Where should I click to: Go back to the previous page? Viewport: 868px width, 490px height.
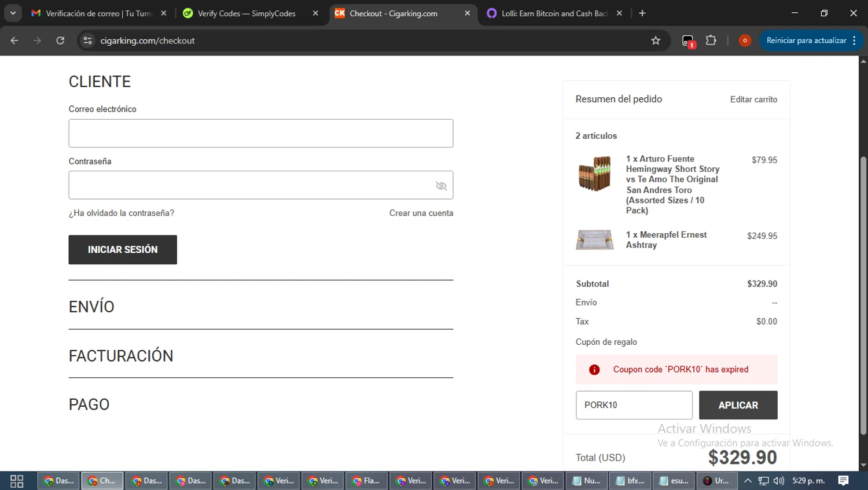pyautogui.click(x=14, y=40)
